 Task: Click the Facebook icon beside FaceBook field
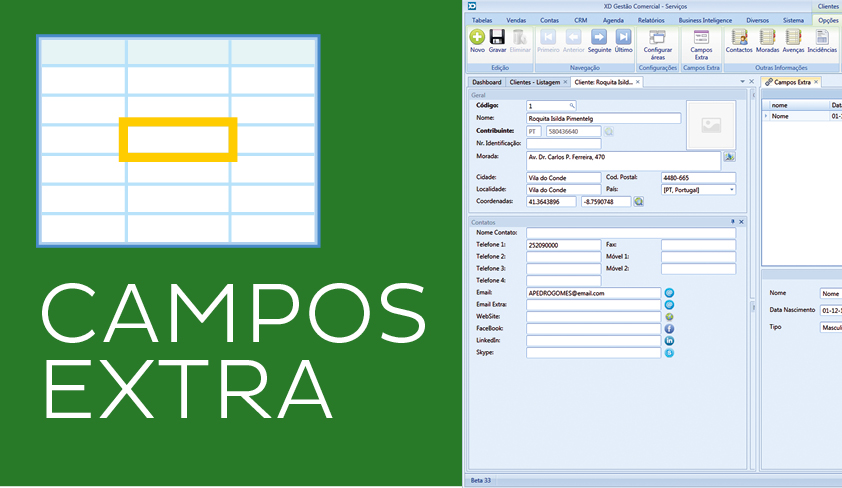point(669,328)
